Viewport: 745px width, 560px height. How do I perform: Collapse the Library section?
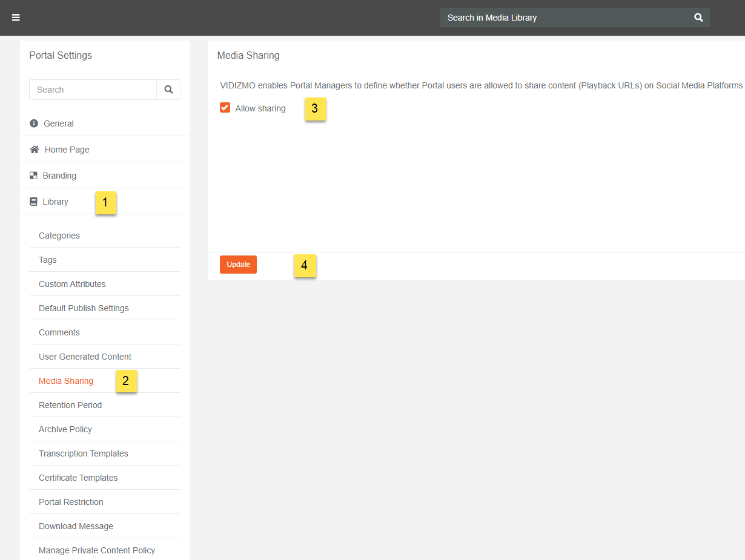(56, 202)
